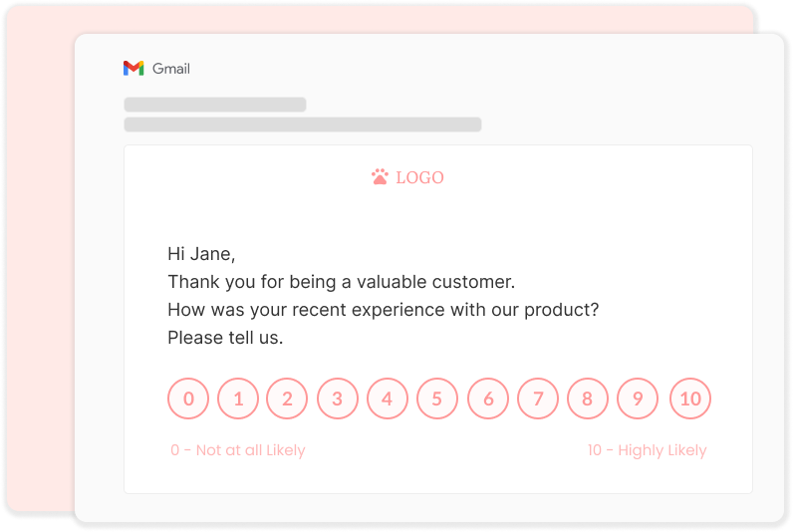The width and height of the screenshot is (793, 532).
Task: Select rating 7 in the survey
Action: click(538, 399)
